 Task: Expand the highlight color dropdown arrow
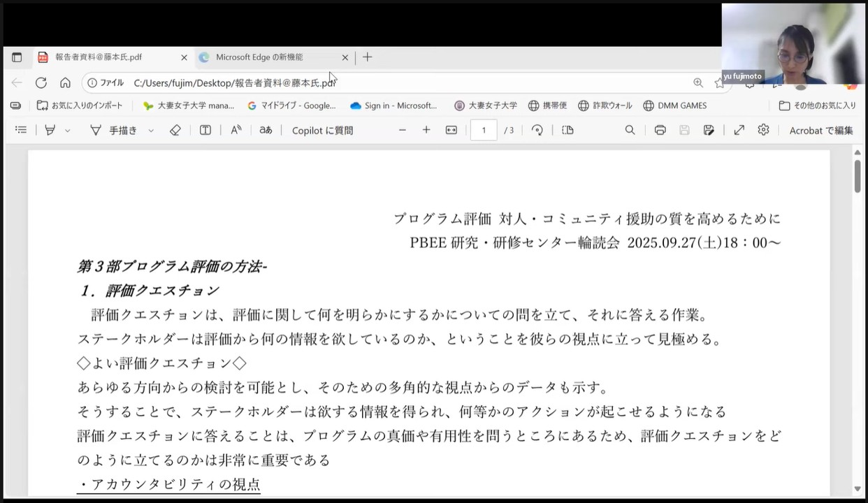[x=68, y=131]
